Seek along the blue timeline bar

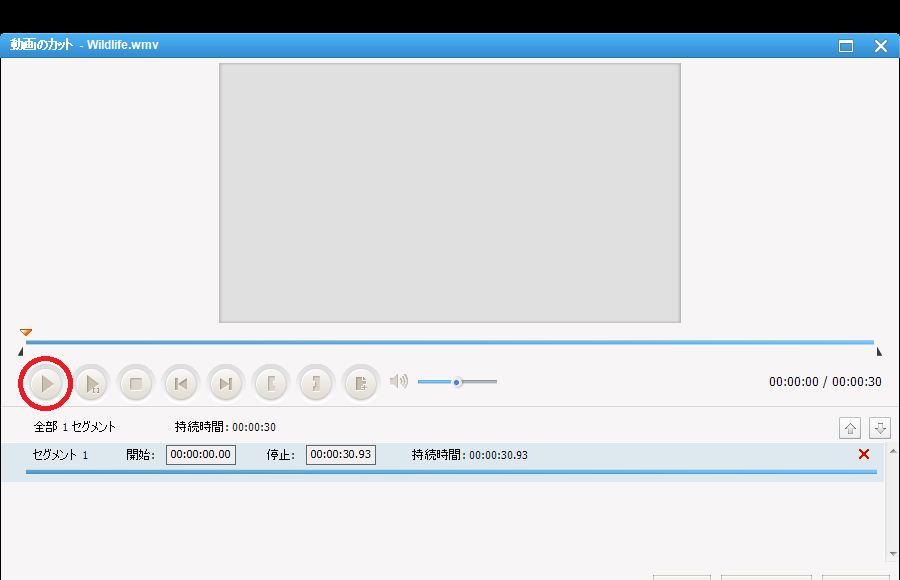tap(449, 342)
